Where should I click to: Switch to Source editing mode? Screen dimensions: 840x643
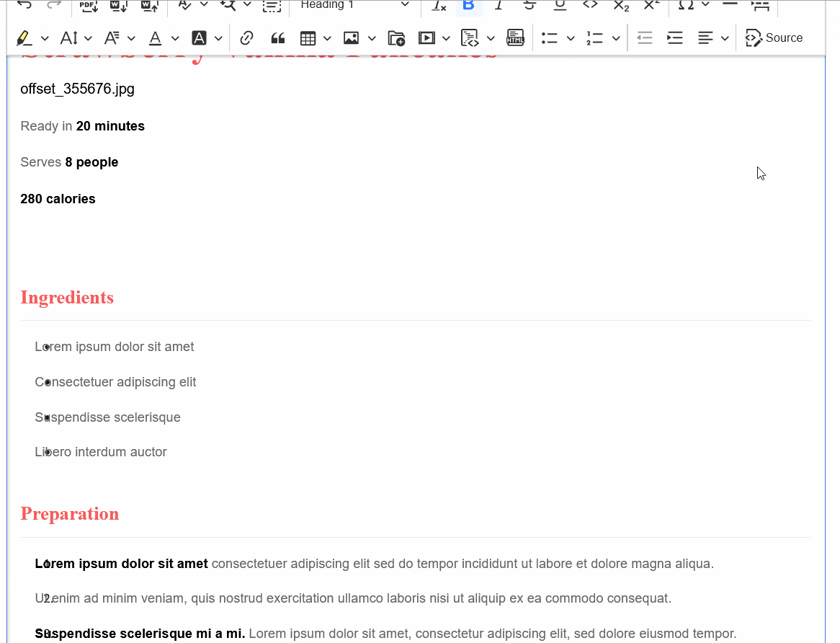point(774,38)
